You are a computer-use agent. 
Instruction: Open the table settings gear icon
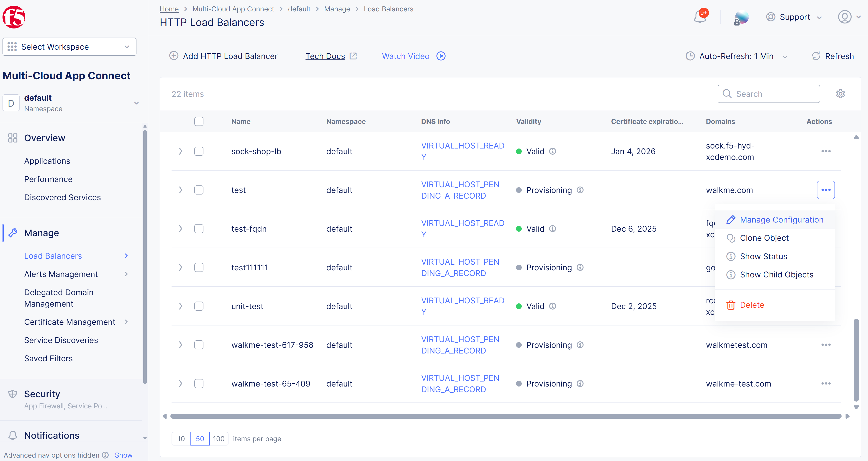coord(840,94)
